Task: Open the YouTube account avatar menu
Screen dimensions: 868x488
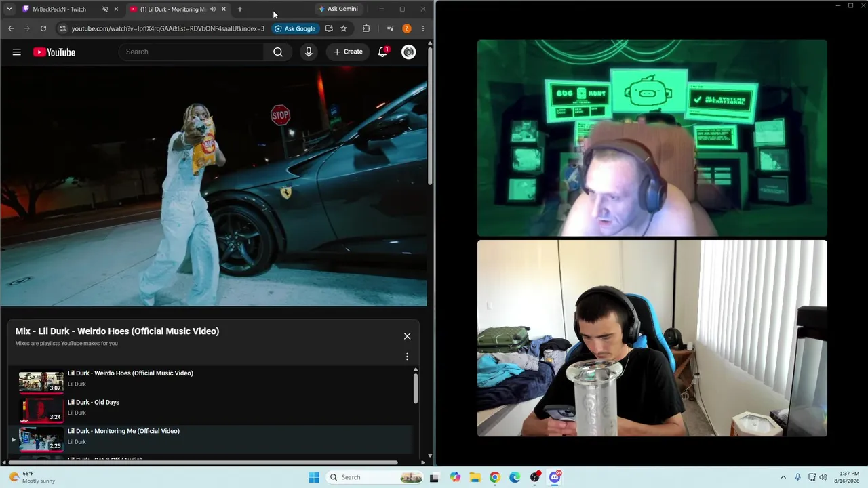Action: (409, 52)
